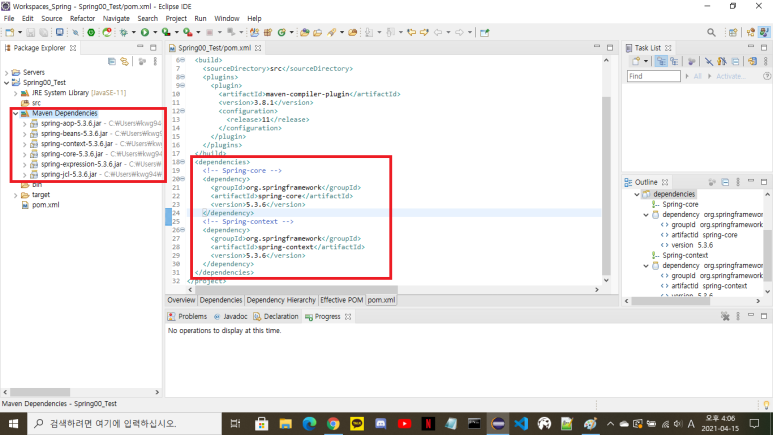Toggle Link with Editor in Package Explorer

pos(125,62)
